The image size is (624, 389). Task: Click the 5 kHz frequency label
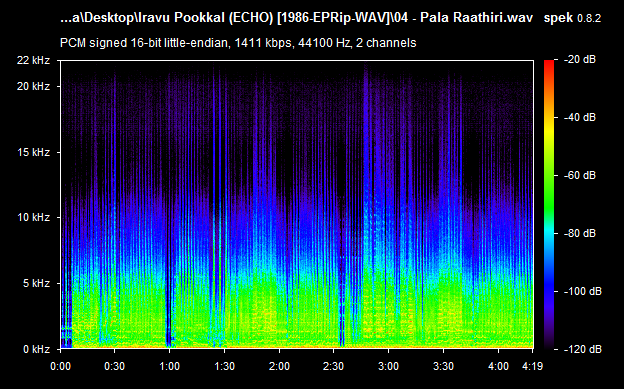pos(36,283)
